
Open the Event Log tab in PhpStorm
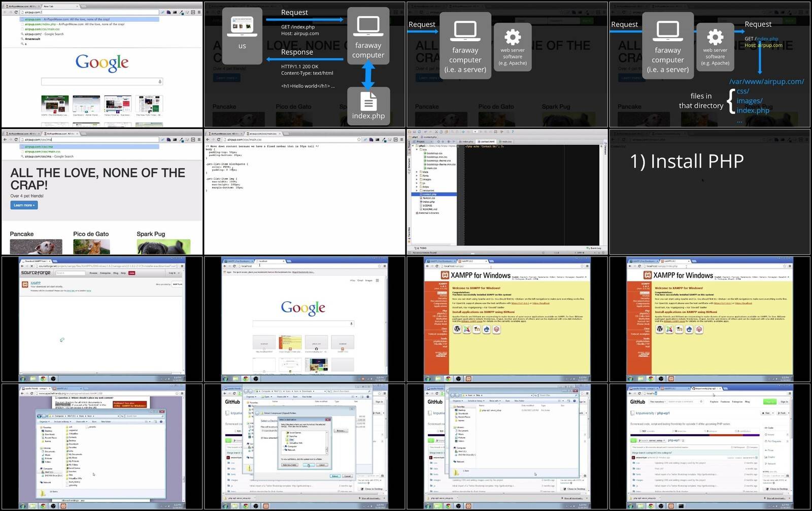[x=594, y=248]
